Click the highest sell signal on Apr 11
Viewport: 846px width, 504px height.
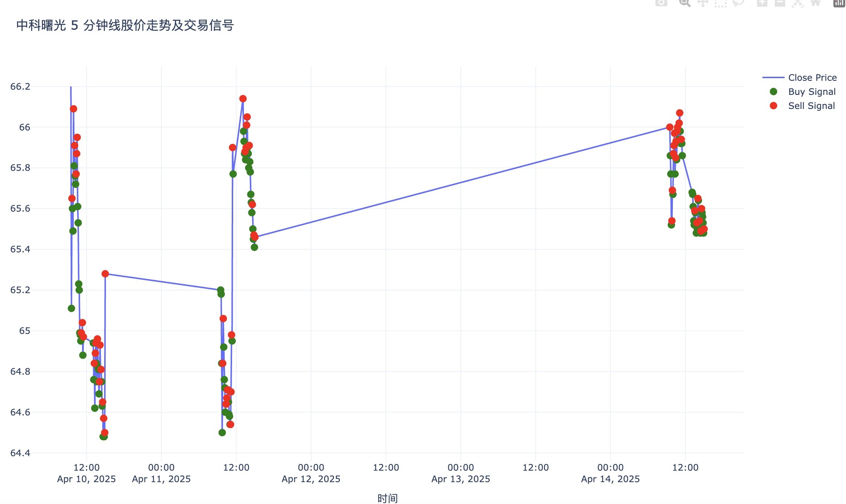click(x=243, y=99)
